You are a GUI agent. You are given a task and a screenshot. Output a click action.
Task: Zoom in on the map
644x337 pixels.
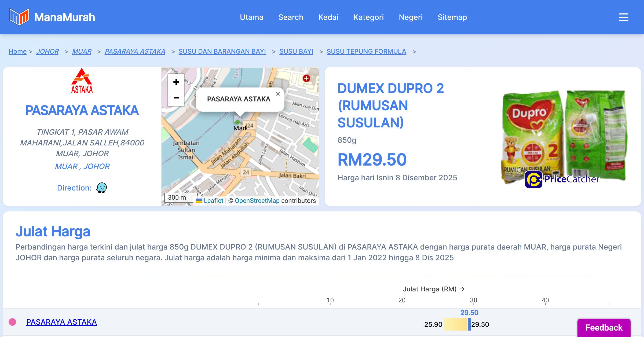[x=176, y=82]
